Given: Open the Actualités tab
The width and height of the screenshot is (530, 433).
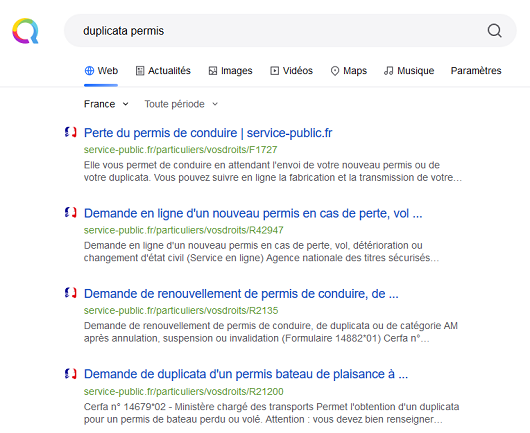Looking at the screenshot, I should 163,71.
